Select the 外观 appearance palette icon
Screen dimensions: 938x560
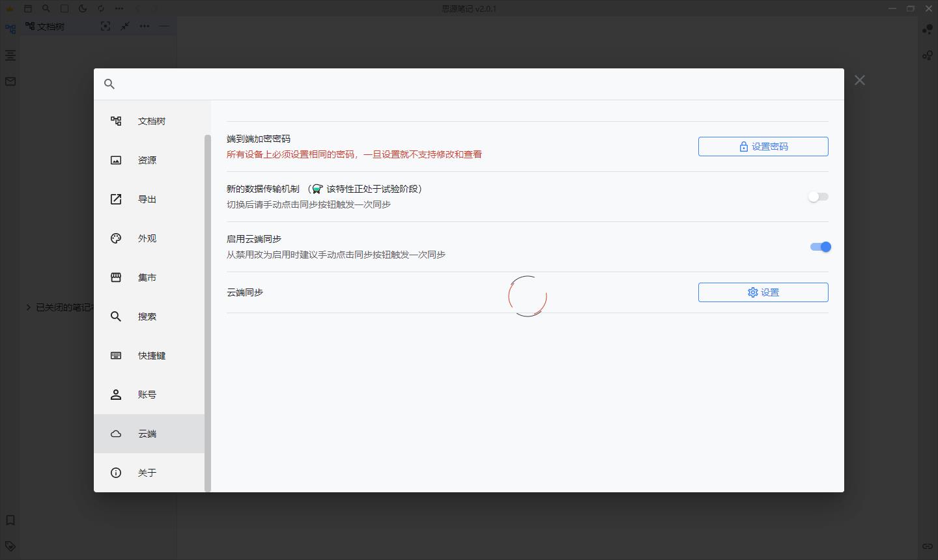click(116, 238)
